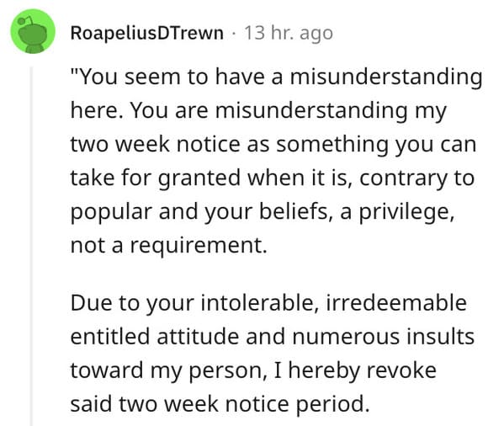Click the antenna on the snoo avatar
The height and width of the screenshot is (426, 504).
(x=26, y=20)
